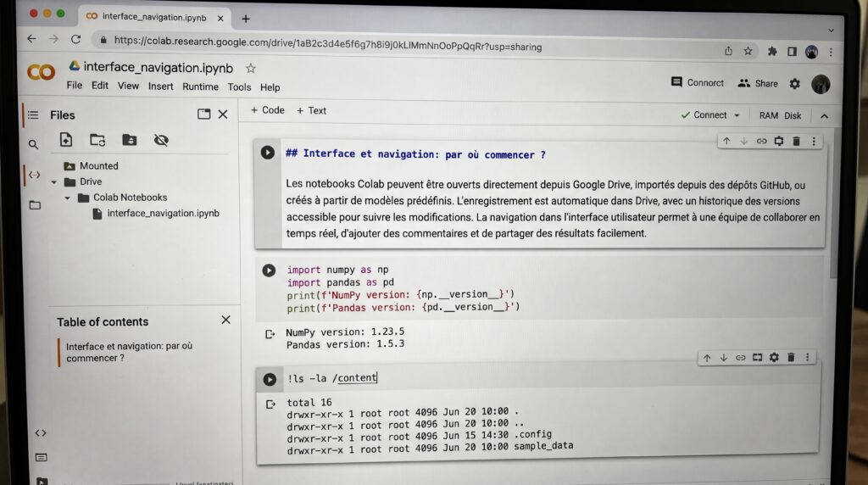Move the ls cell down
Image resolution: width=868 pixels, height=485 pixels.
pyautogui.click(x=724, y=358)
